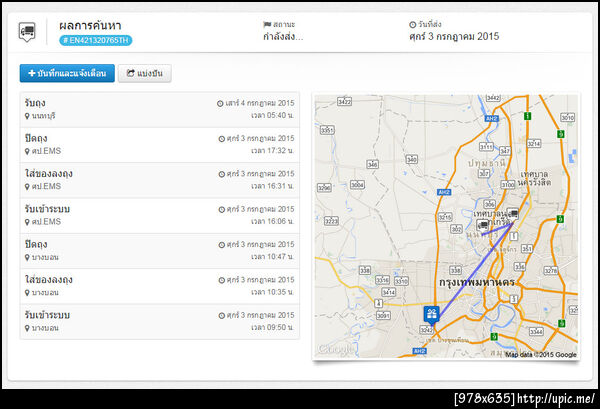Select the first row dated 4 กรกฎาคม 2015 05:40
This screenshot has width=600, height=409.
pyautogui.click(x=160, y=109)
